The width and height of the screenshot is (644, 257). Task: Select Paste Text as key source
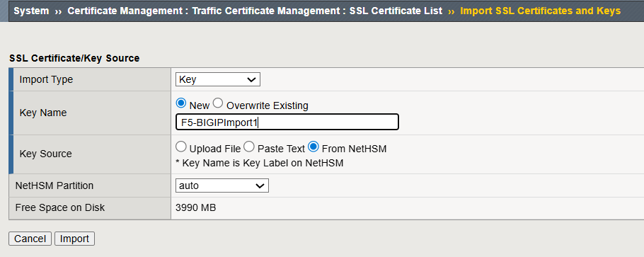click(249, 147)
